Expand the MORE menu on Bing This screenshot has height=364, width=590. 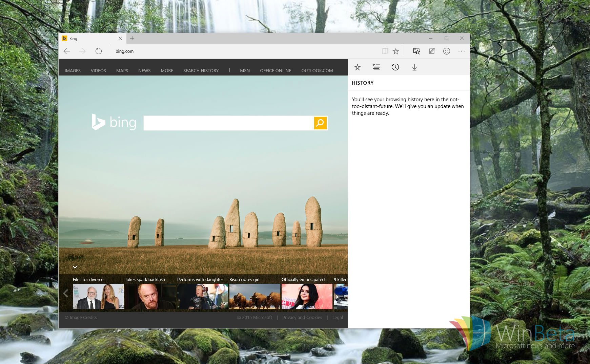click(167, 70)
